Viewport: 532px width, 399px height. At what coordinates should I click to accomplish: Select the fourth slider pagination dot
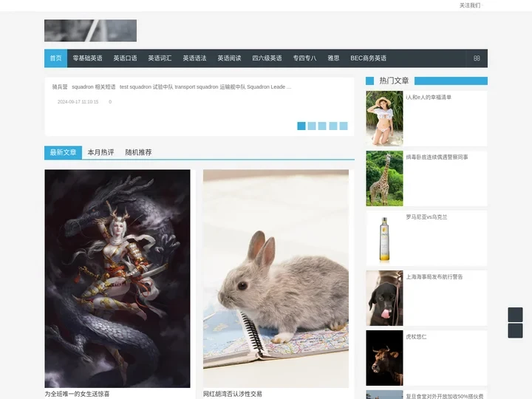333,126
